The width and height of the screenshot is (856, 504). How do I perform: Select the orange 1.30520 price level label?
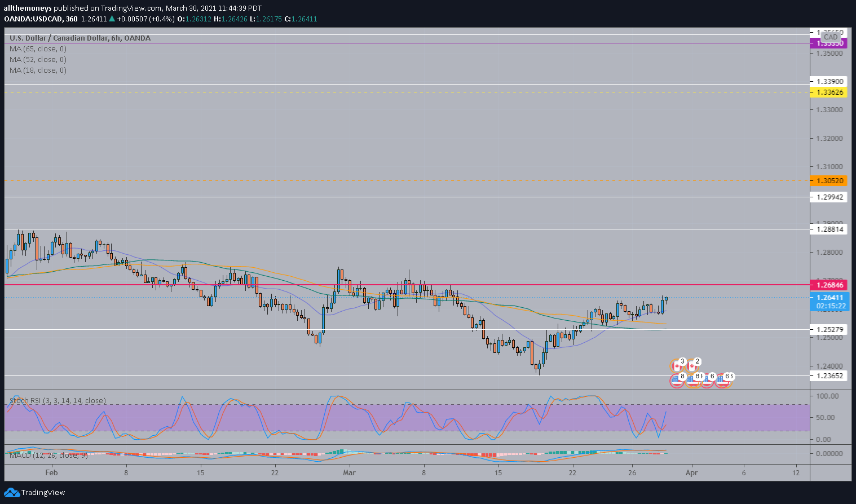(829, 181)
